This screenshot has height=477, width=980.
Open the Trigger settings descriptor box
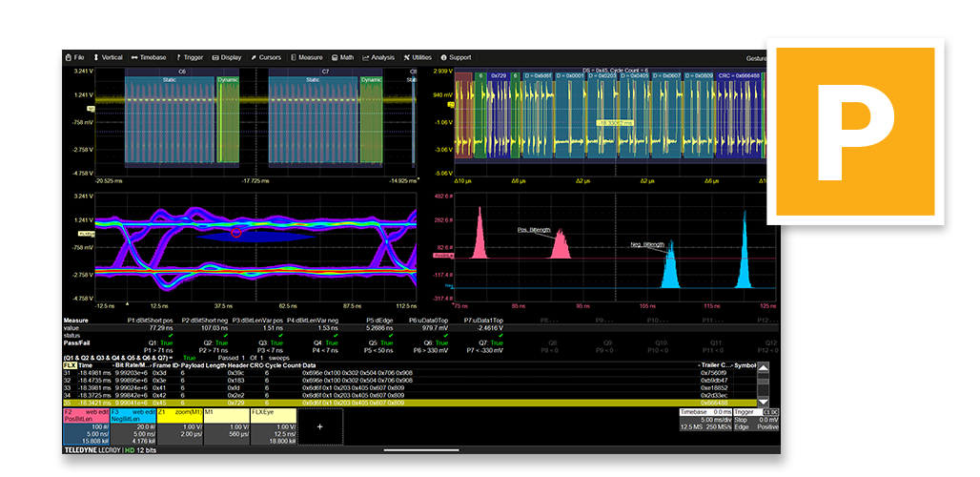click(758, 420)
